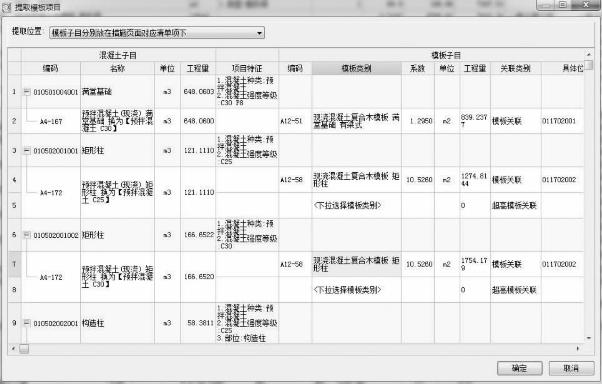
Task: Collapse tree node for 010501004001 筏板基础
Action: tap(26, 92)
